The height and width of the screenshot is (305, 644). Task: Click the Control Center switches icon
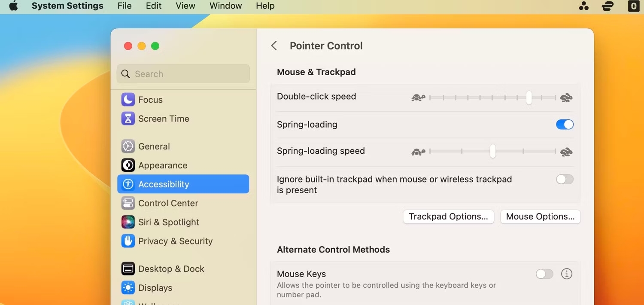(128, 203)
